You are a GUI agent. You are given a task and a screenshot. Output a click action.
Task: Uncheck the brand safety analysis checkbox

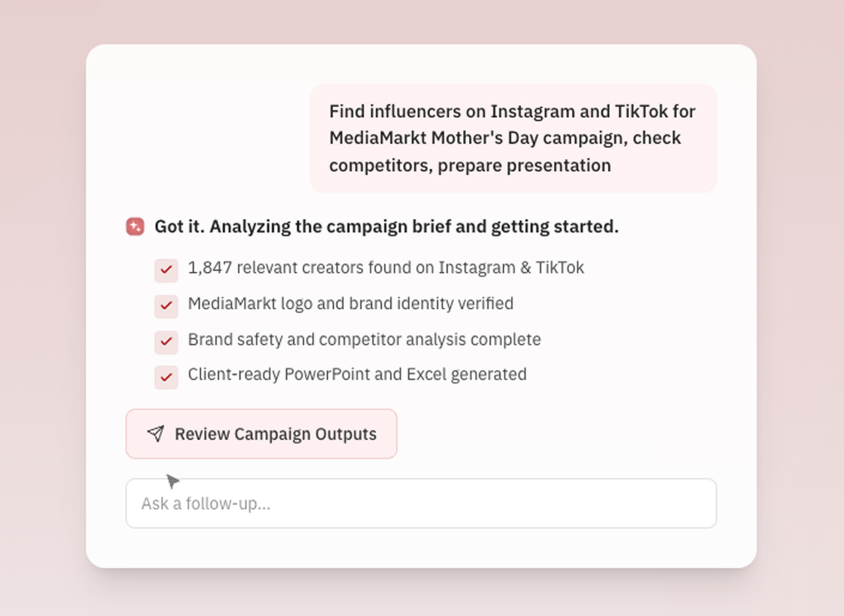coord(166,342)
